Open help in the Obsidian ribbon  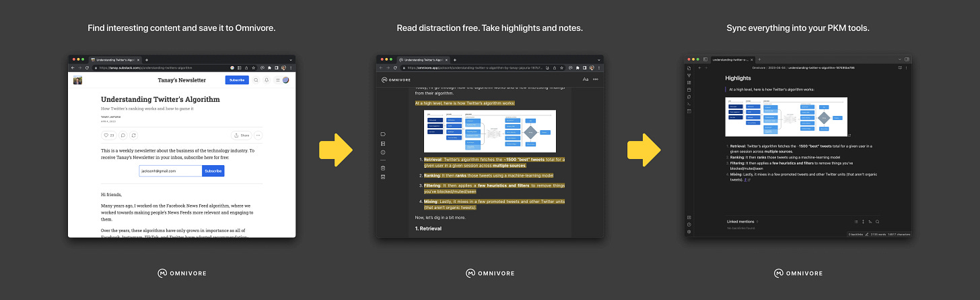coord(689,224)
